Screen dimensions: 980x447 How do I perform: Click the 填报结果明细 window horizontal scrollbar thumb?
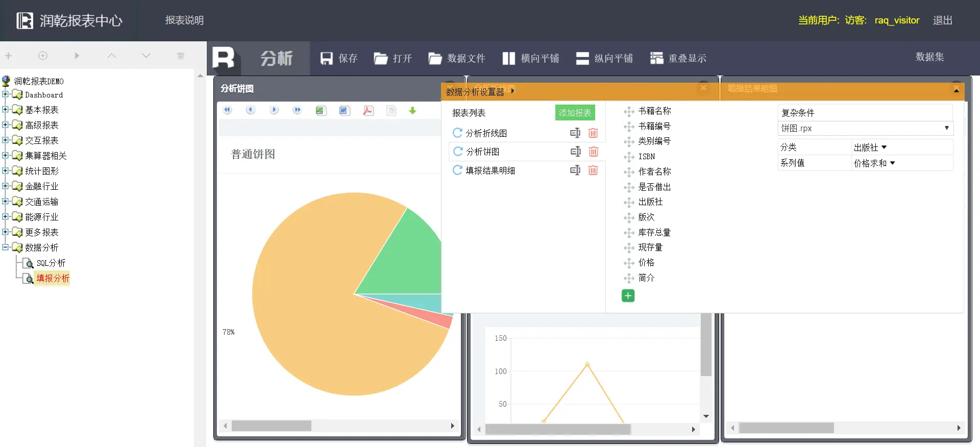click(x=786, y=428)
